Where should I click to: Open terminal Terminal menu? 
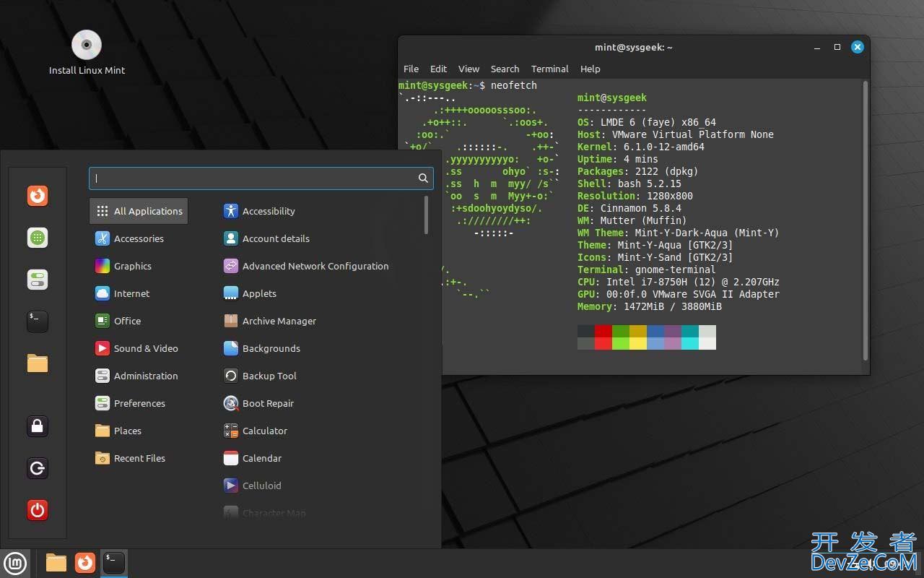[549, 69]
